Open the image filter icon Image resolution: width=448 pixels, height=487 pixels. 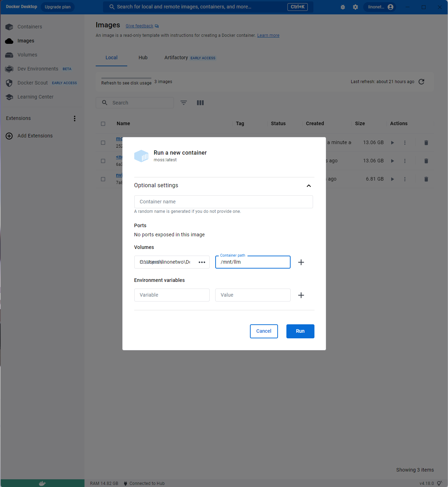point(184,103)
